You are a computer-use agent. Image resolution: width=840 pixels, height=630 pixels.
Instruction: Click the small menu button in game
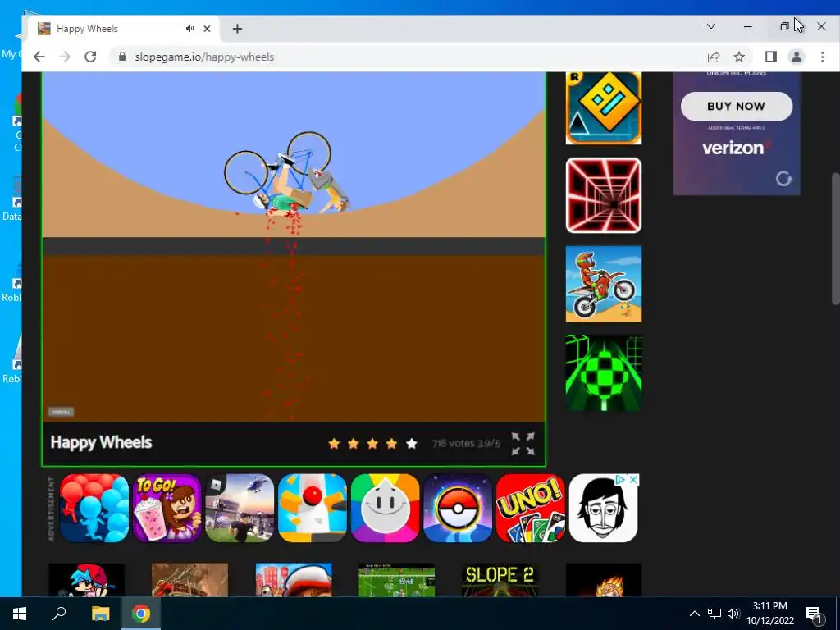pos(61,412)
